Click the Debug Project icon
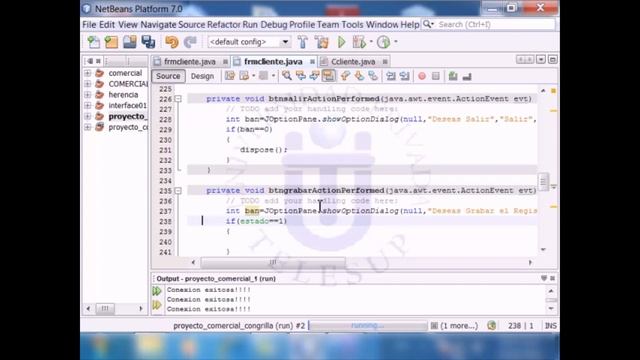This screenshot has width=640, height=360. click(x=359, y=42)
